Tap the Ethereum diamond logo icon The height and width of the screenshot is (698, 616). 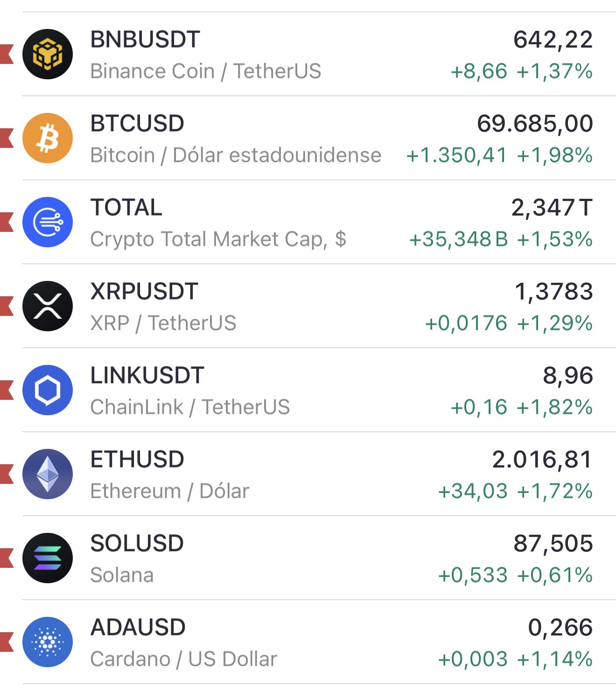coord(48,474)
